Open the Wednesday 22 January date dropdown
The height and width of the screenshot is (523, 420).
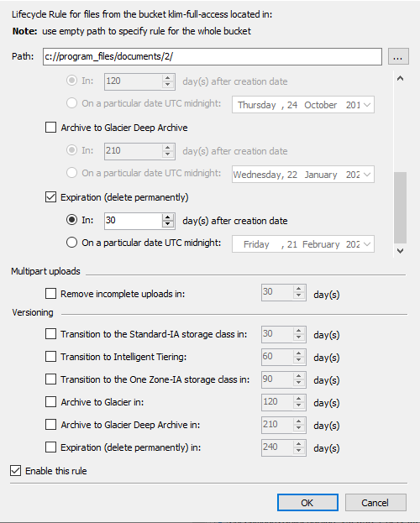367,175
